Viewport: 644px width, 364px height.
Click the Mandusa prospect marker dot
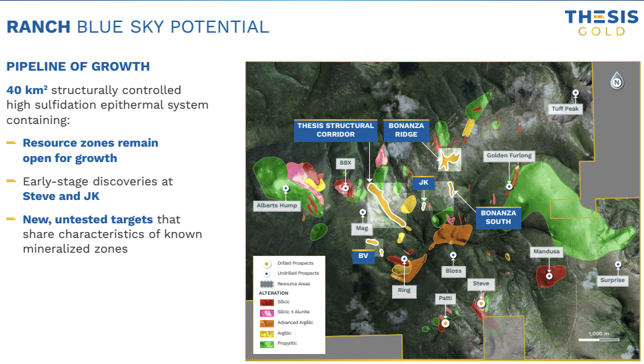click(549, 276)
